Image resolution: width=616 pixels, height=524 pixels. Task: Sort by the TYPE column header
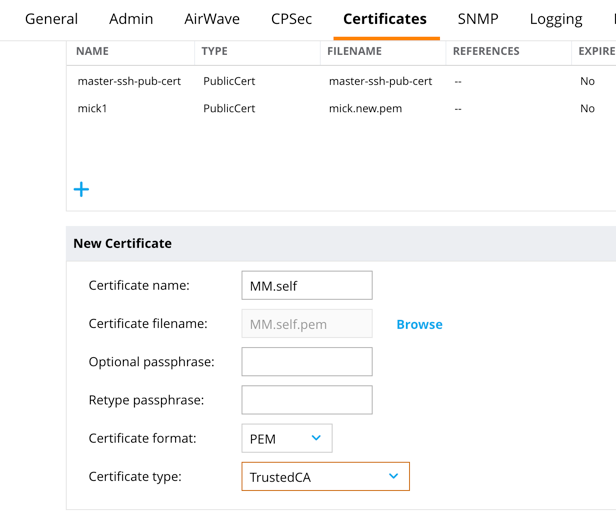(x=214, y=51)
